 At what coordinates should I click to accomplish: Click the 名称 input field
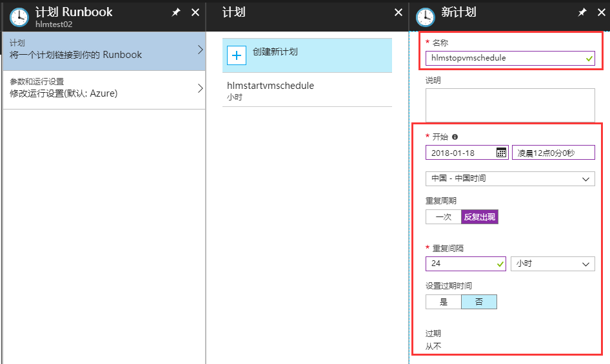pos(510,59)
